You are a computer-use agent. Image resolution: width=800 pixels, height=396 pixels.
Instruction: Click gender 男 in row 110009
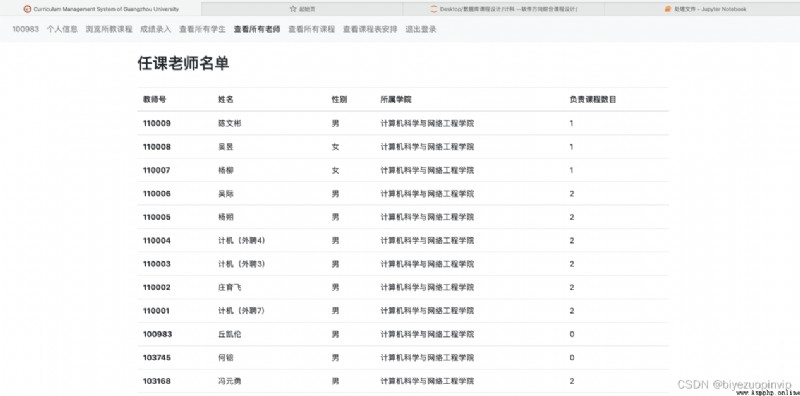tap(335, 123)
